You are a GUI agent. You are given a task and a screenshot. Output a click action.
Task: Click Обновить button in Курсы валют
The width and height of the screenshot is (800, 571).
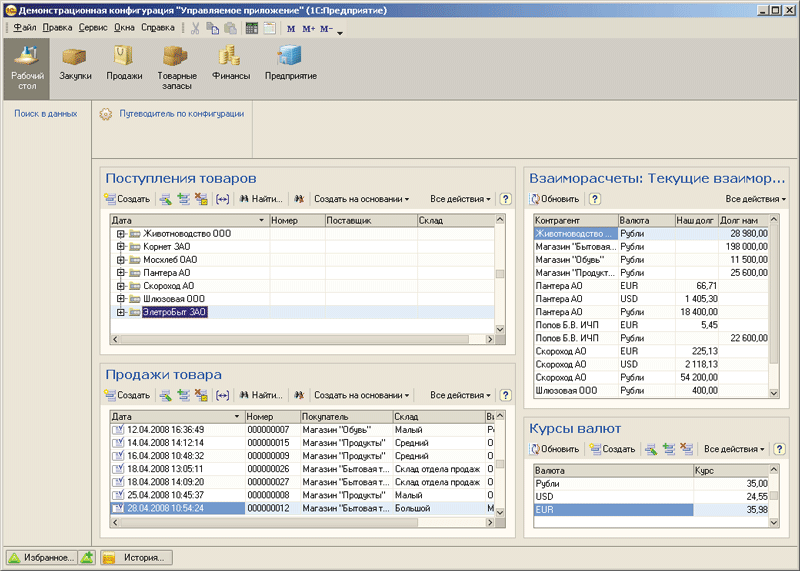pyautogui.click(x=555, y=449)
